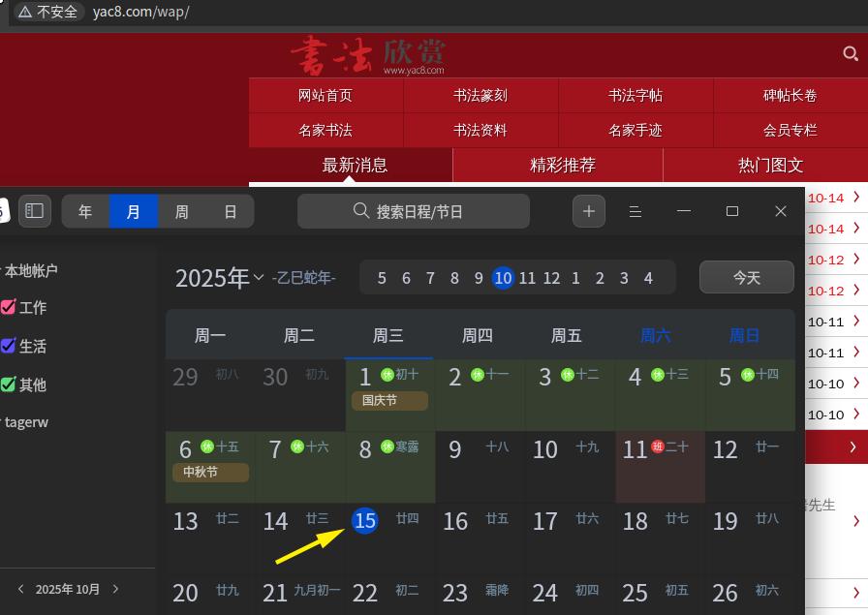This screenshot has width=868, height=615.
Task: Click the plus icon to add schedule
Action: (x=588, y=211)
